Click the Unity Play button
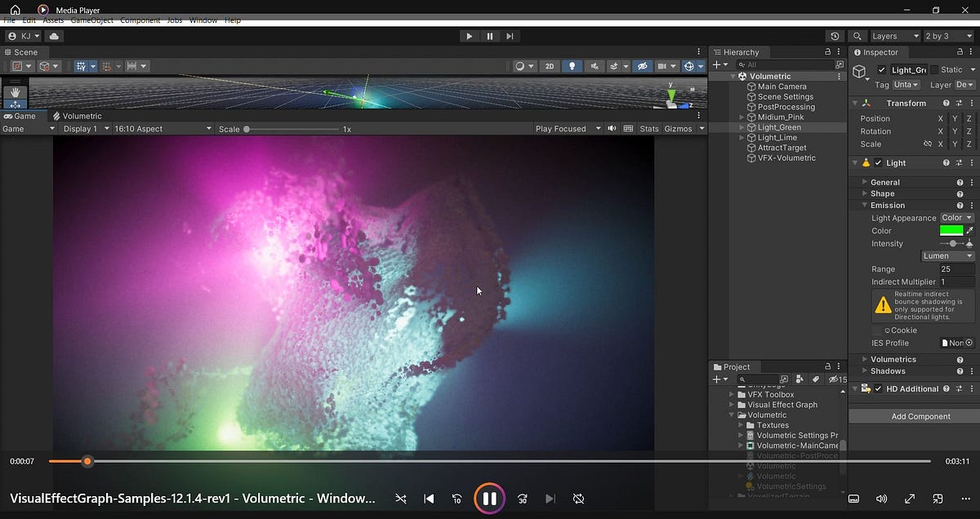The image size is (980, 519). 469,36
